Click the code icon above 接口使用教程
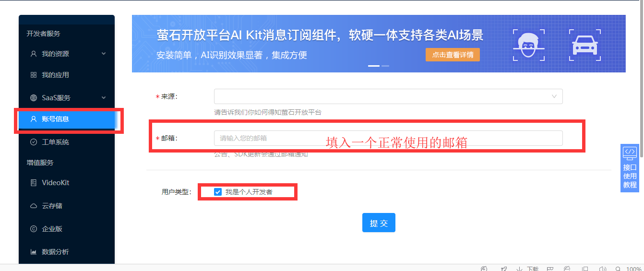Image resolution: width=644 pixels, height=271 pixels. click(x=630, y=153)
